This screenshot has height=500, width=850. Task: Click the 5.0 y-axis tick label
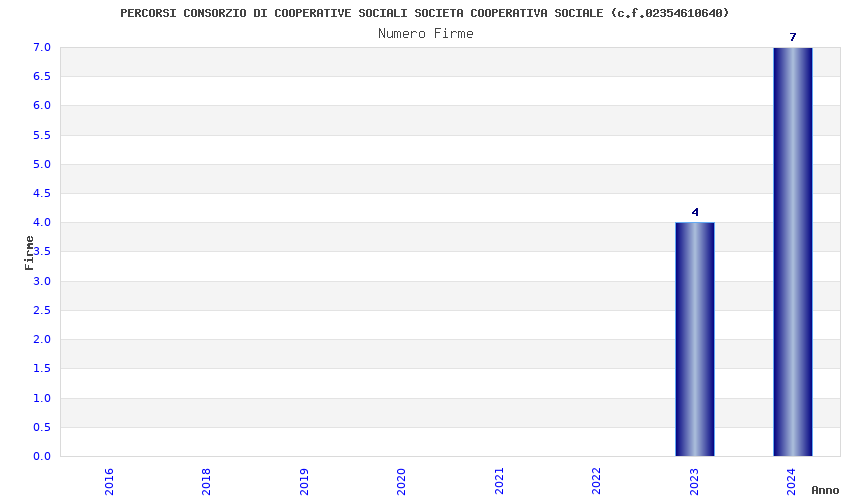[42, 164]
